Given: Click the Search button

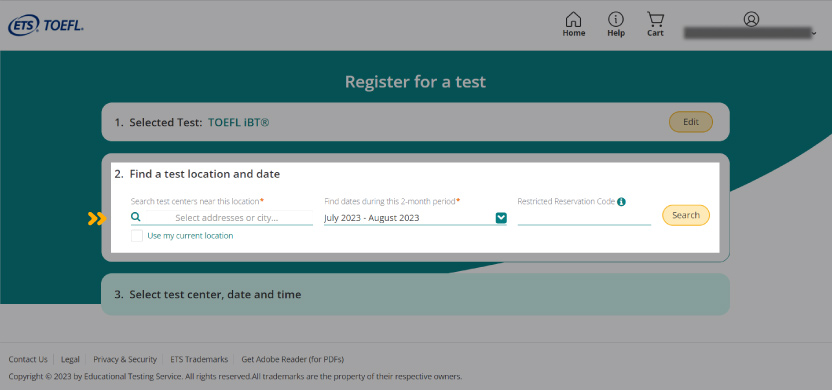Looking at the screenshot, I should click(686, 215).
